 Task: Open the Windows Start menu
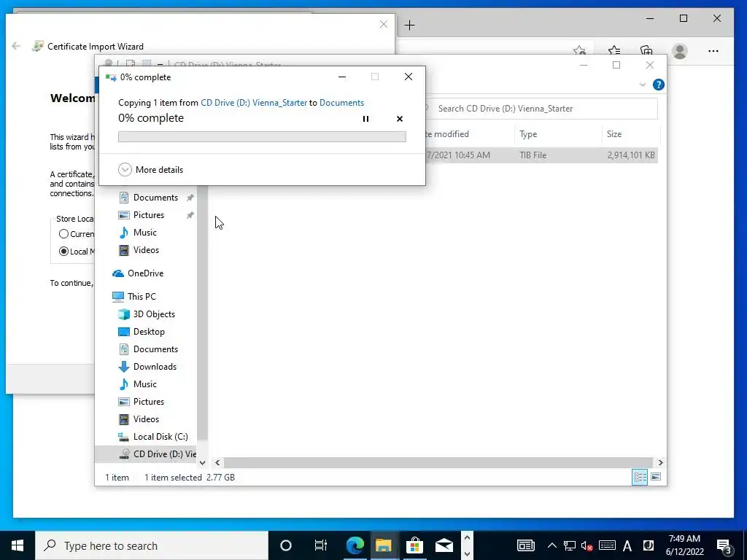click(x=18, y=545)
